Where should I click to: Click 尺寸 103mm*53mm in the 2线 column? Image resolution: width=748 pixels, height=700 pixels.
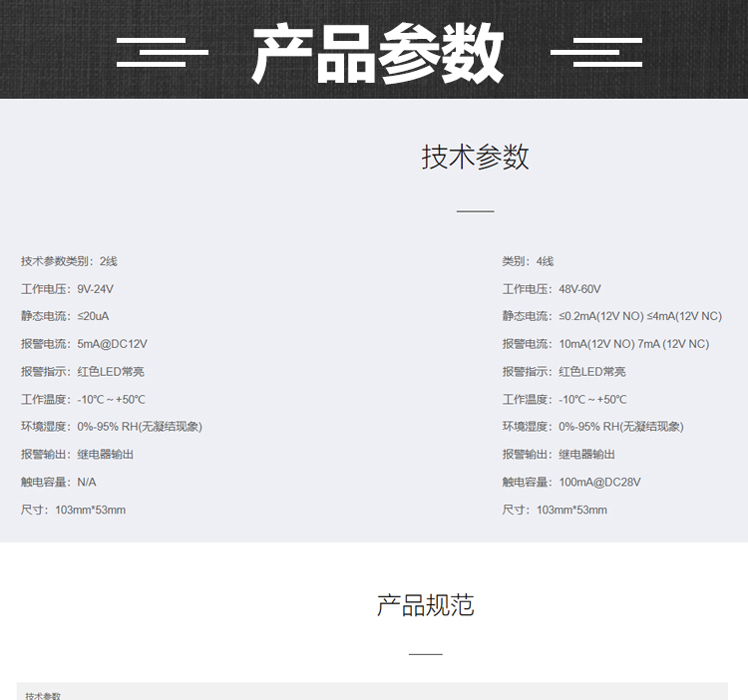(x=73, y=510)
